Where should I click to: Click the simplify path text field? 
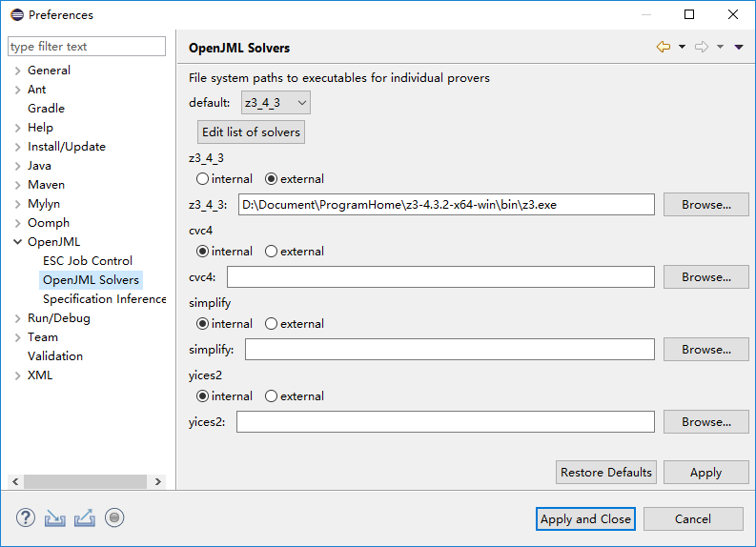(450, 349)
